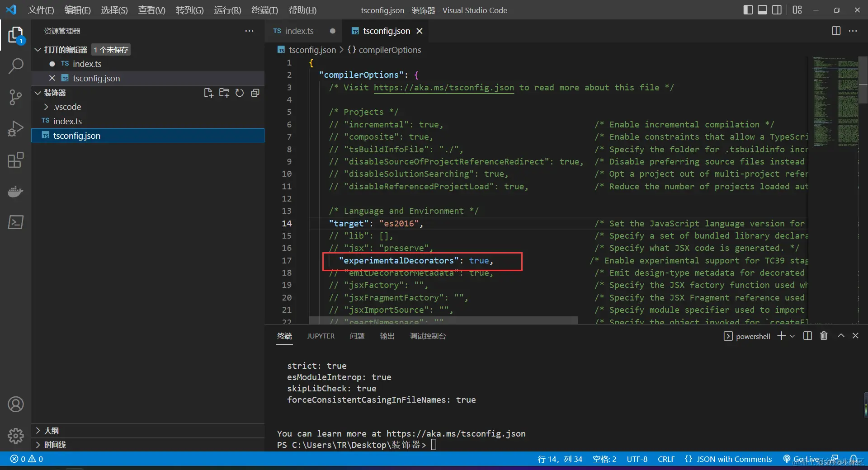Open the Manage gear icon
The image size is (868, 470).
(16, 436)
